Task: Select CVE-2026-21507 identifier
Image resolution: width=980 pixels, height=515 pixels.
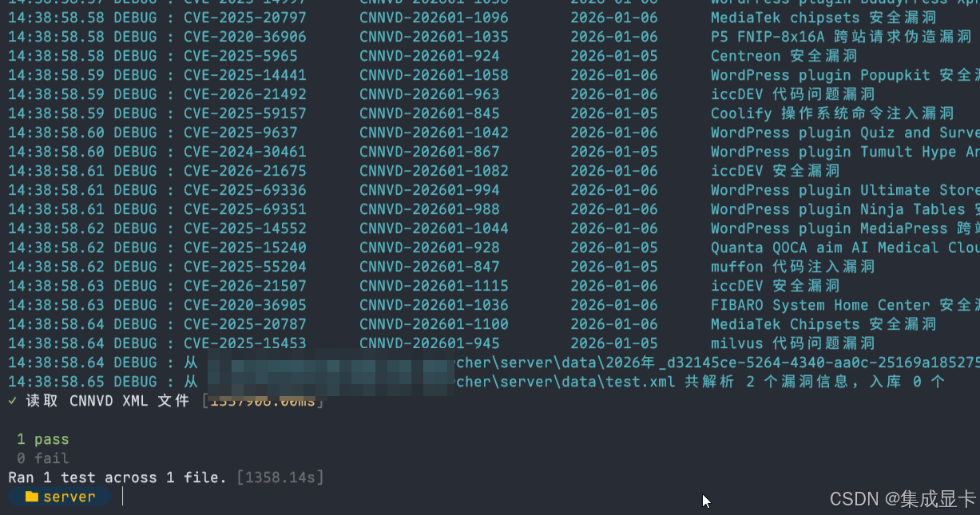Action: pos(244,286)
